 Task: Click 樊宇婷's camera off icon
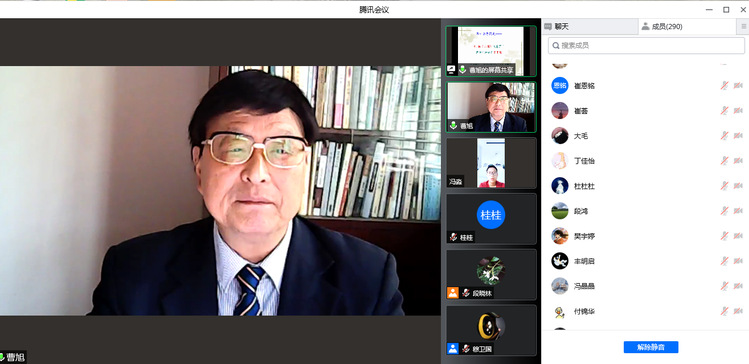point(738,236)
